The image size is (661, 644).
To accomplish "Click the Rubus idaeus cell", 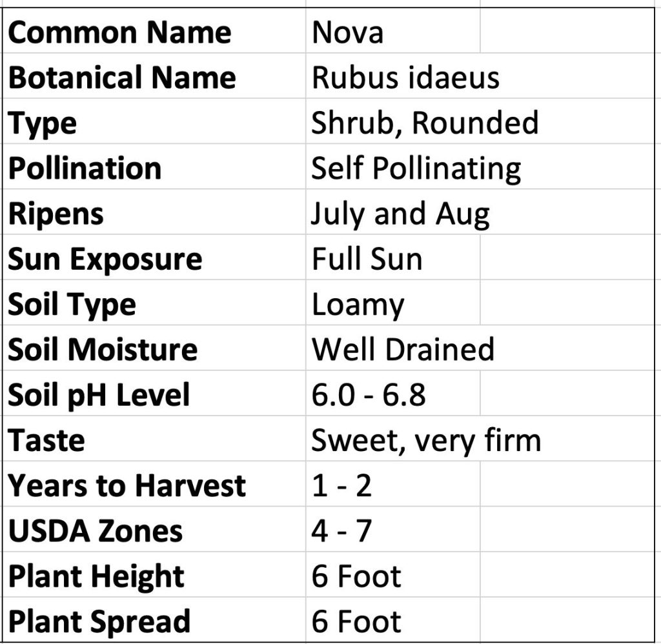I will tap(393, 76).
